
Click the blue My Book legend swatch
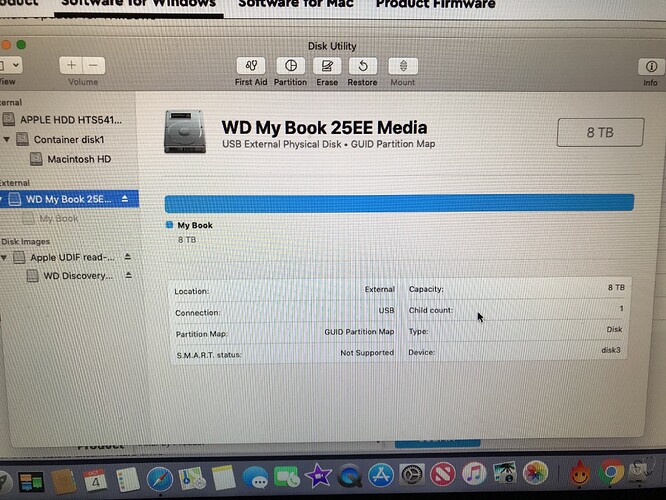pyautogui.click(x=169, y=225)
